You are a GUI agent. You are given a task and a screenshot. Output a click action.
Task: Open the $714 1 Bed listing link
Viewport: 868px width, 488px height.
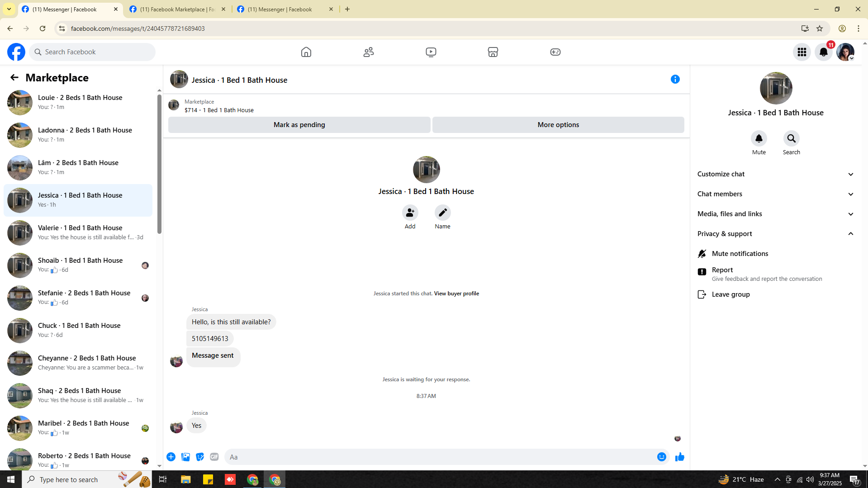(219, 110)
